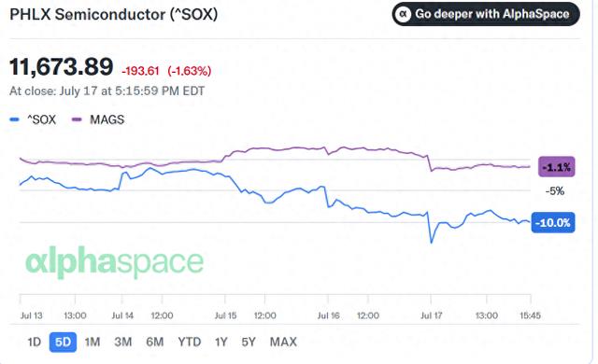Screen dimensions: 598x364
Task: Open Go deeper with AlphaSpace button
Action: pyautogui.click(x=486, y=14)
